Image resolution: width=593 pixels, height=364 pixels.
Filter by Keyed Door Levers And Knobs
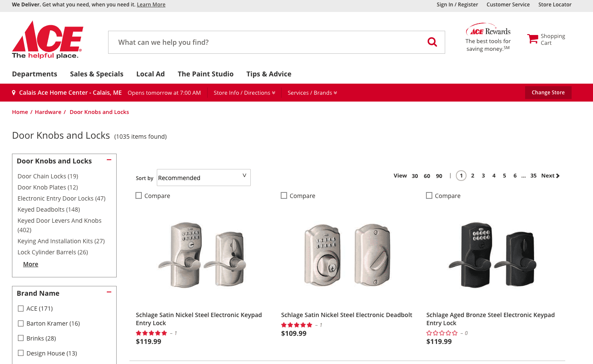click(x=59, y=225)
